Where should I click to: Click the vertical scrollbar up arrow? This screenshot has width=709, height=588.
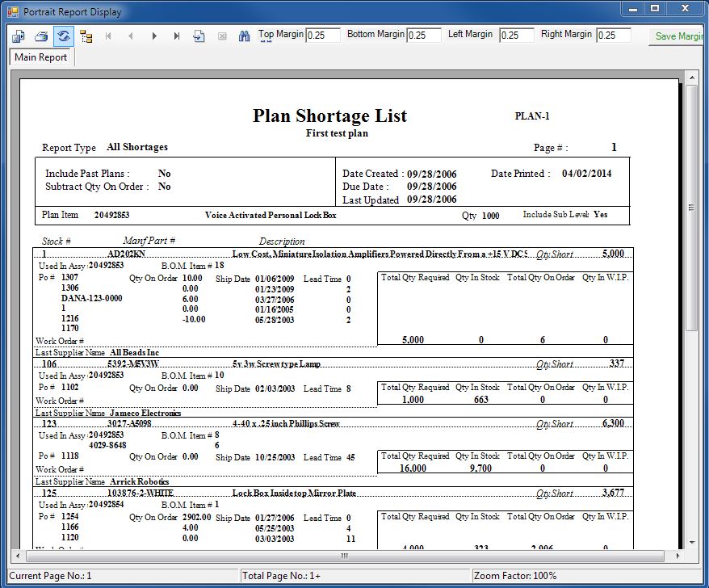(692, 78)
